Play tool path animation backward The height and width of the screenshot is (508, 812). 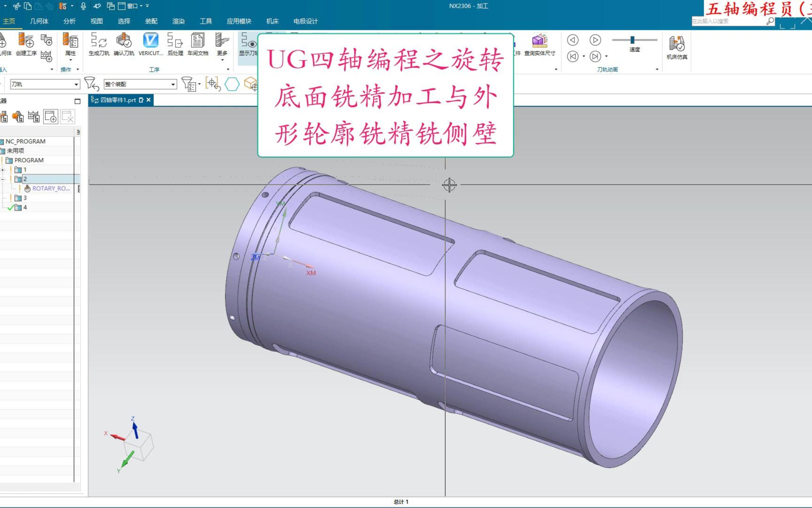coord(573,40)
